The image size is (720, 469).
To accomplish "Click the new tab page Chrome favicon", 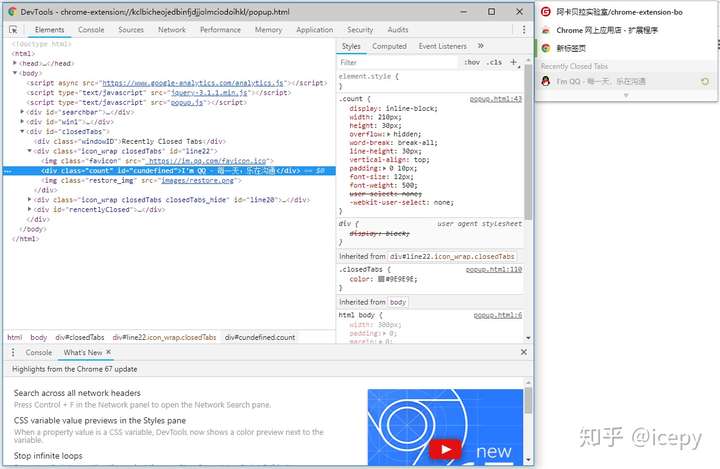I will pyautogui.click(x=546, y=48).
